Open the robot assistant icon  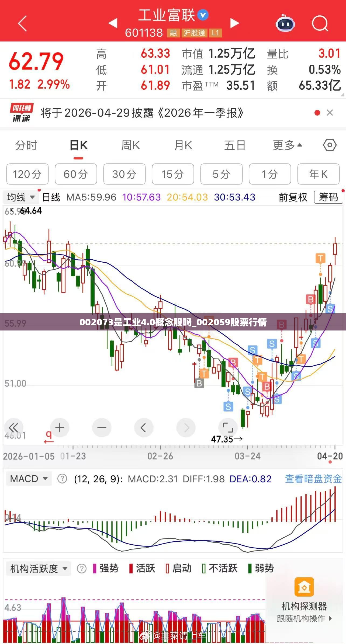click(285, 23)
